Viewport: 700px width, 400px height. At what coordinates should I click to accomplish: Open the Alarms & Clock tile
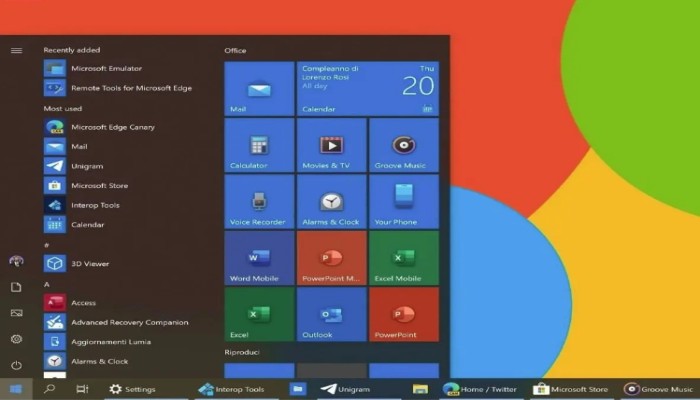(332, 201)
